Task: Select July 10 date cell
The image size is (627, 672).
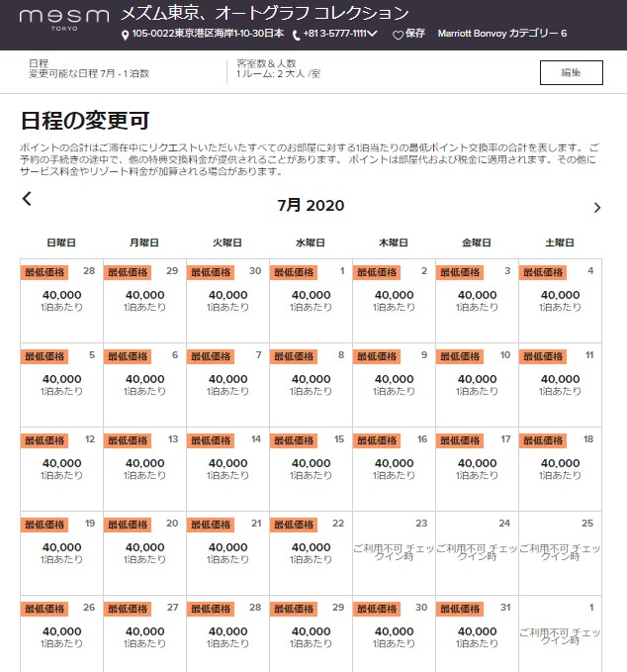Action: 477,385
